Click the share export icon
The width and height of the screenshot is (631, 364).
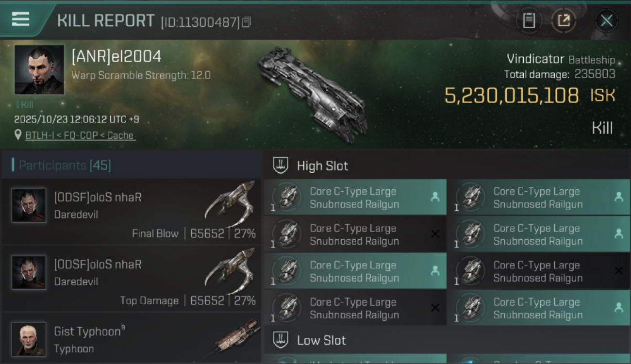[564, 20]
